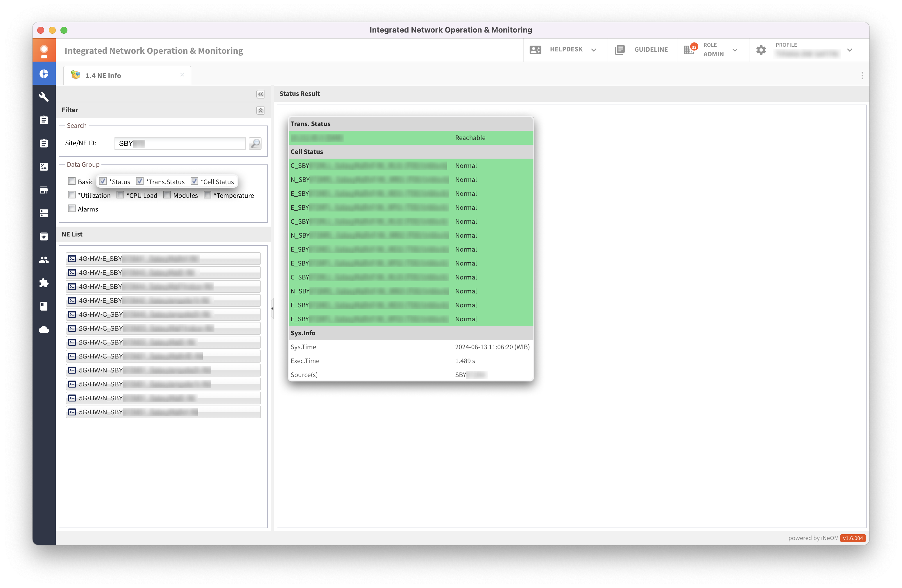Open the cloud sidebar icon
The image size is (902, 588).
44,329
